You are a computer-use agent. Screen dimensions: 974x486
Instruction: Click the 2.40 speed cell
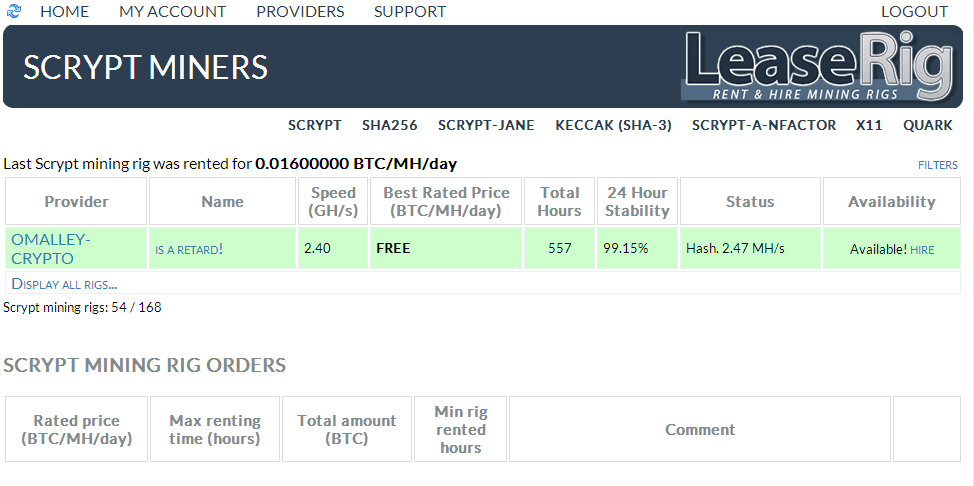(x=334, y=249)
